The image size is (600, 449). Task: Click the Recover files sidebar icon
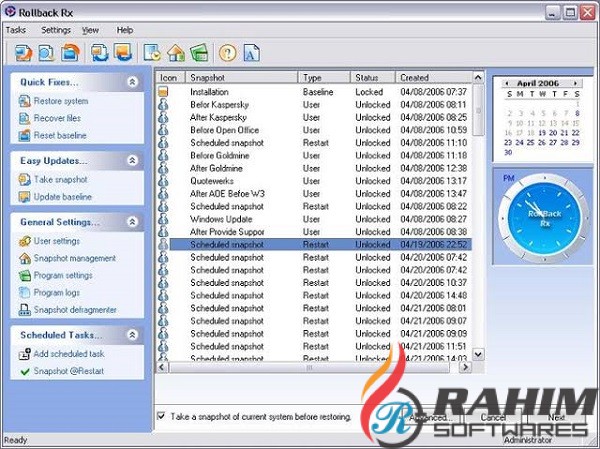pyautogui.click(x=24, y=118)
